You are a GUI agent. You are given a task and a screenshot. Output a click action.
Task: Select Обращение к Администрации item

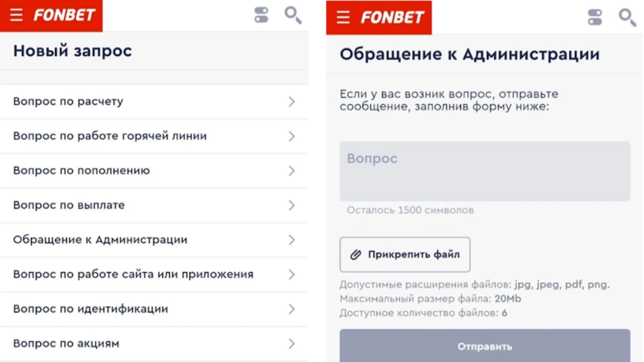(154, 240)
